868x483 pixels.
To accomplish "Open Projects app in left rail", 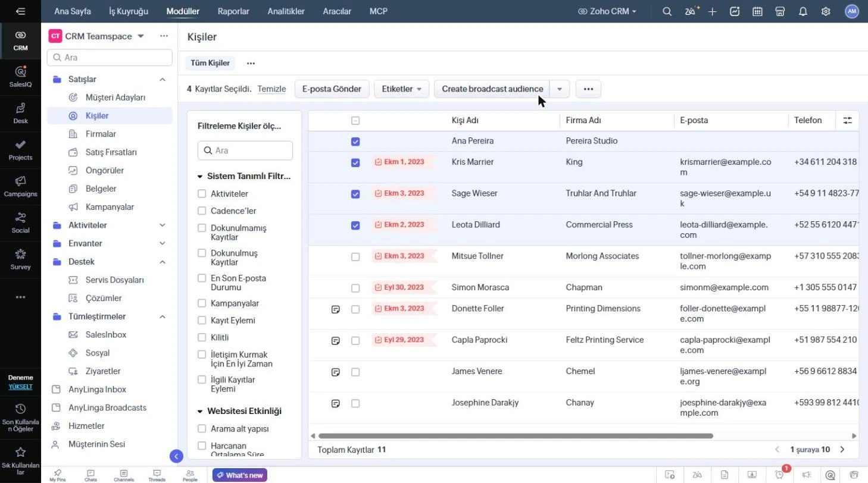I will coord(20,150).
